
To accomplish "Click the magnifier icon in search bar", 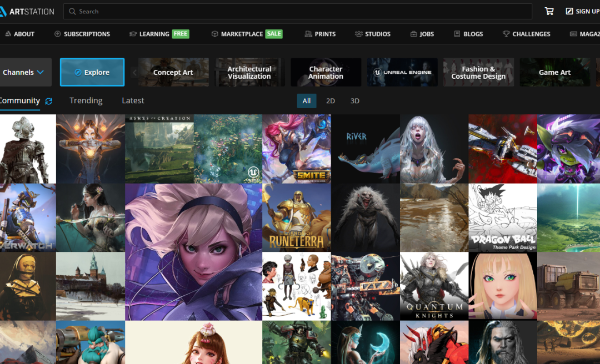I will pyautogui.click(x=72, y=12).
